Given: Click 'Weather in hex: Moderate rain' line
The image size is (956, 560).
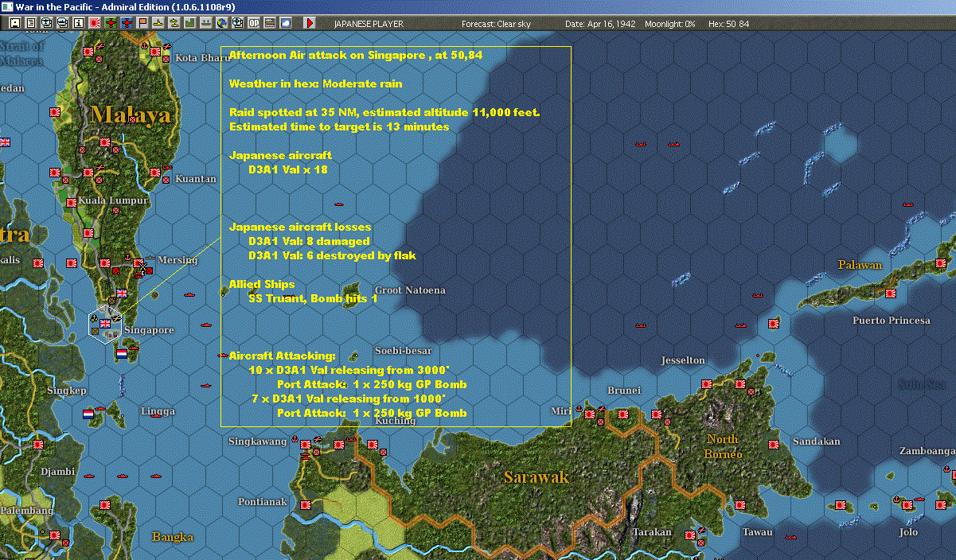Looking at the screenshot, I should pyautogui.click(x=316, y=84).
